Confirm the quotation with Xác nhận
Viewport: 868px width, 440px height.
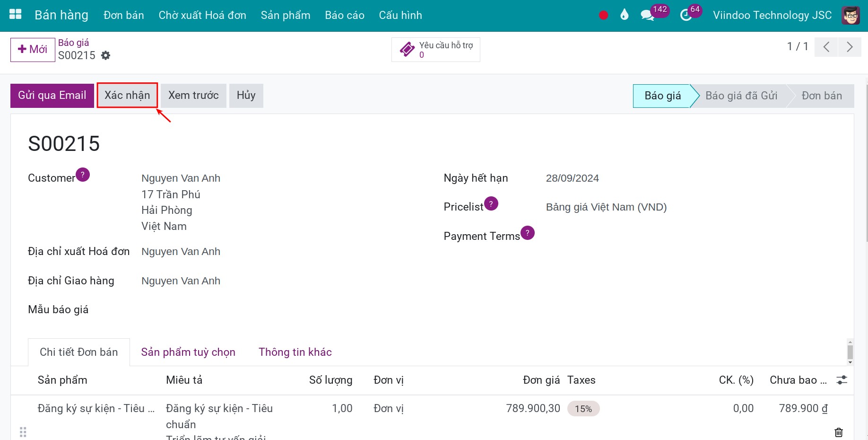click(127, 96)
